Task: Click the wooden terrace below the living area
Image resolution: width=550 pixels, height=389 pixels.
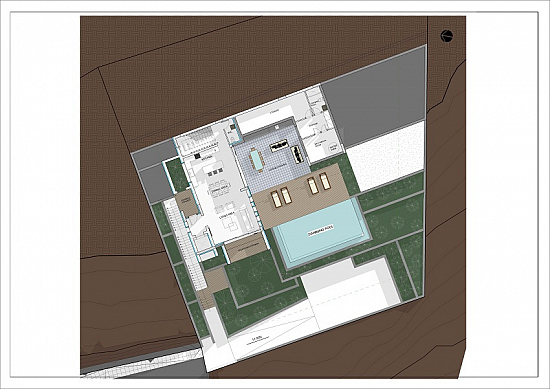Action: [x=246, y=249]
